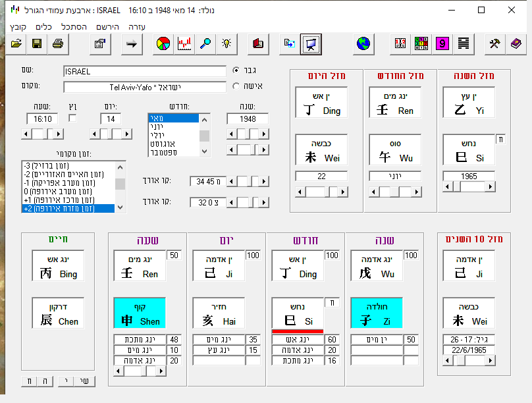
Task: Click the שם name input field
Action: (x=145, y=71)
